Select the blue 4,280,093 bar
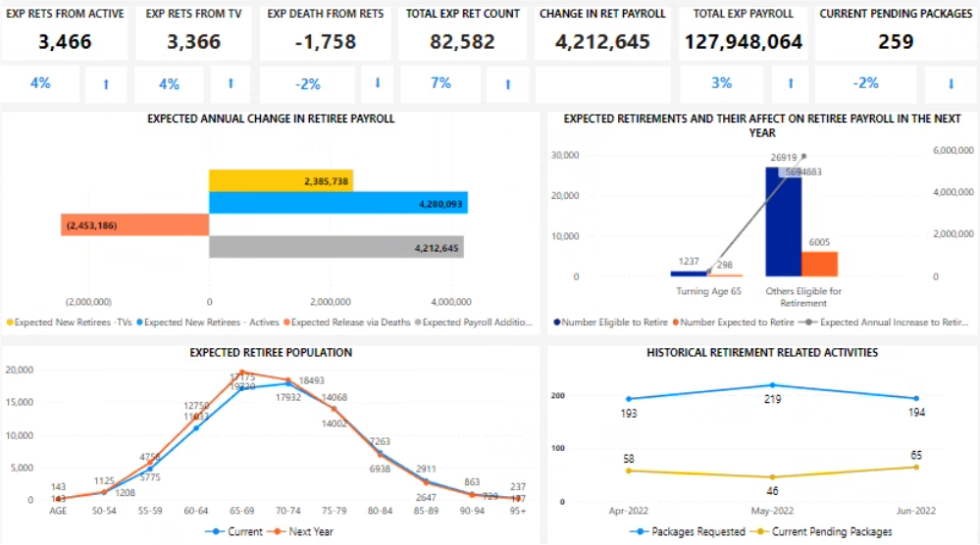The height and width of the screenshot is (545, 980). pyautogui.click(x=337, y=203)
